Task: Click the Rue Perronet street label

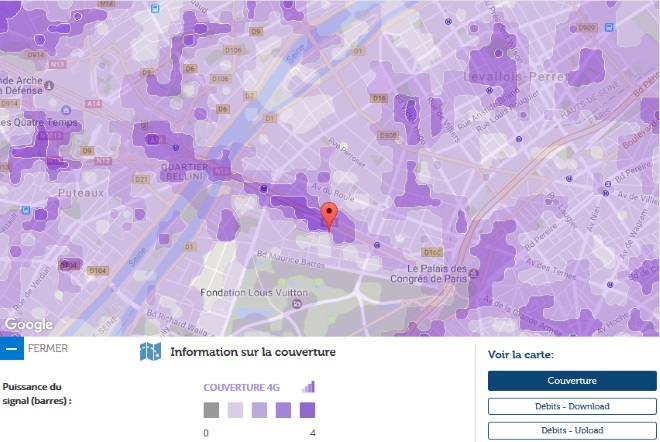Action: [347, 152]
